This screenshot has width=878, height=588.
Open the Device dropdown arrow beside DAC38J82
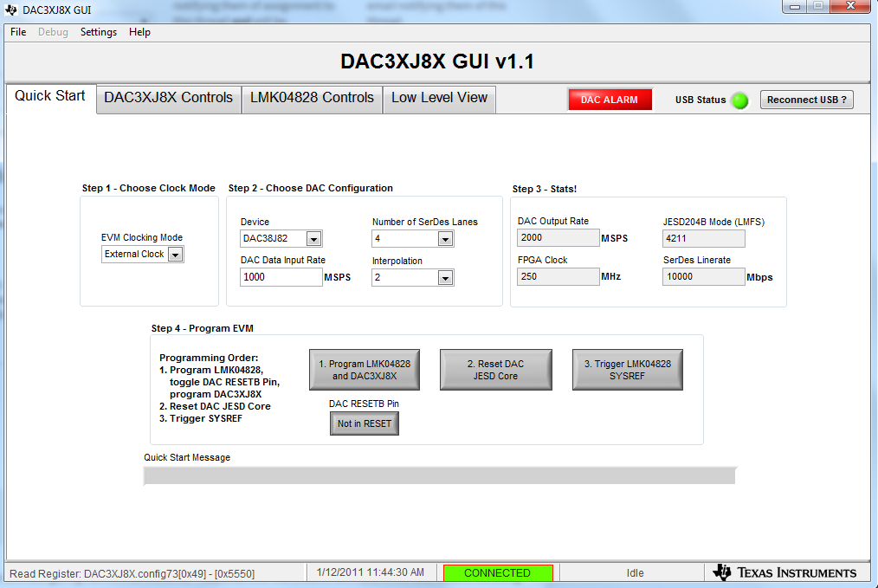tap(313, 239)
